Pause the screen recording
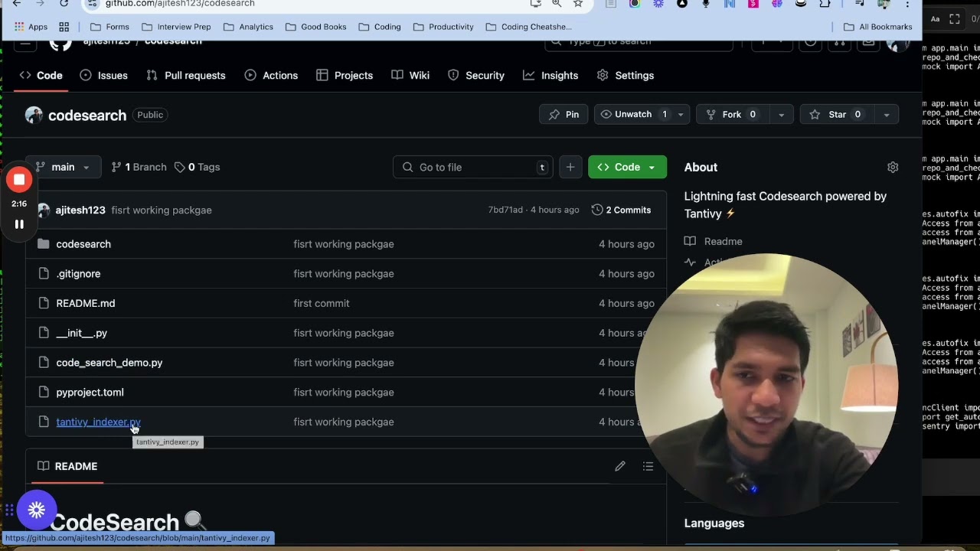This screenshot has height=551, width=980. click(19, 224)
